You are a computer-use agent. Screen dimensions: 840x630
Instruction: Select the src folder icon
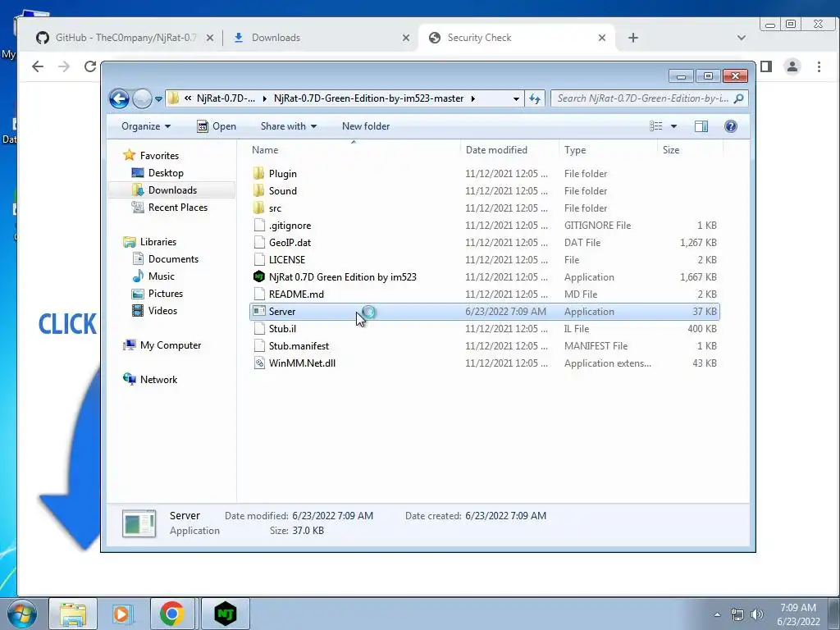click(x=258, y=208)
